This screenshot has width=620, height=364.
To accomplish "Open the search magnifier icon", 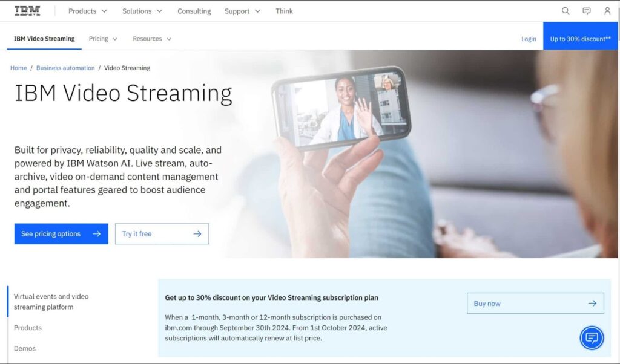I will point(566,11).
